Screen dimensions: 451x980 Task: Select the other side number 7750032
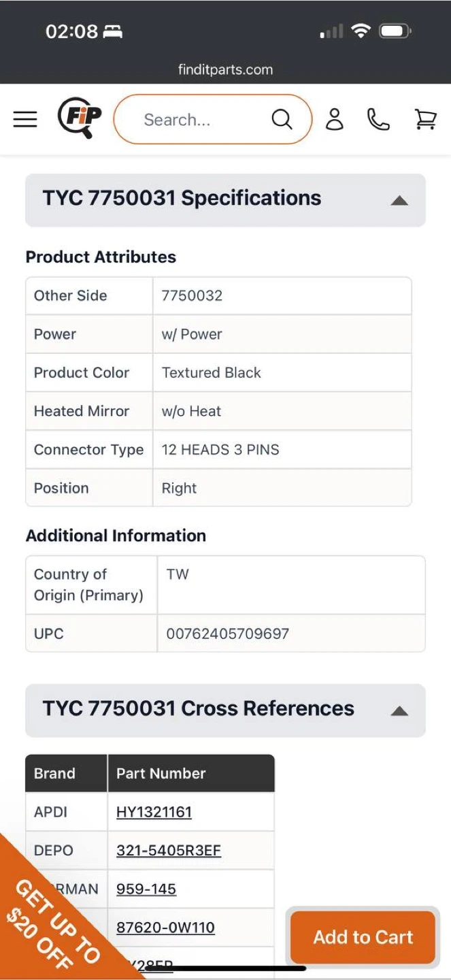[192, 295]
